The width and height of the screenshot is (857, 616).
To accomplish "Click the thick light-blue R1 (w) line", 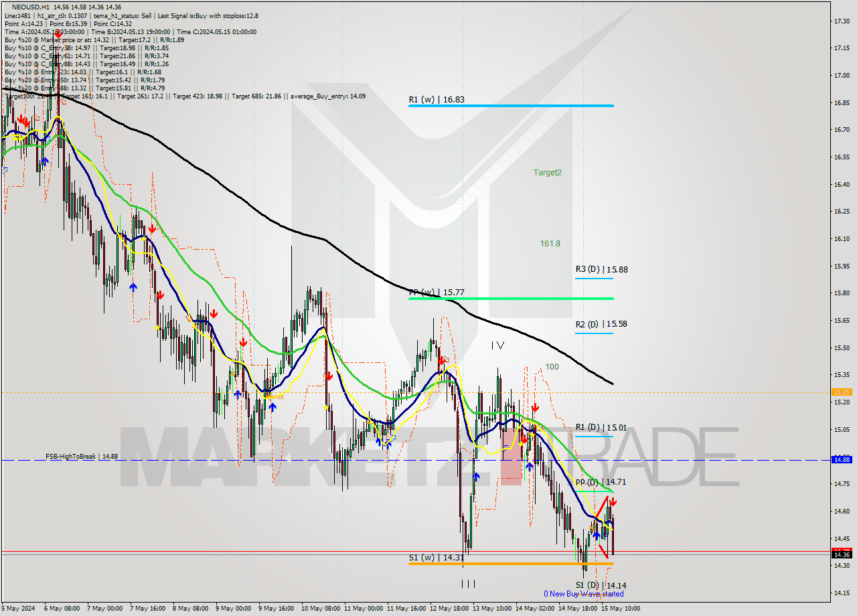I will pyautogui.click(x=511, y=106).
